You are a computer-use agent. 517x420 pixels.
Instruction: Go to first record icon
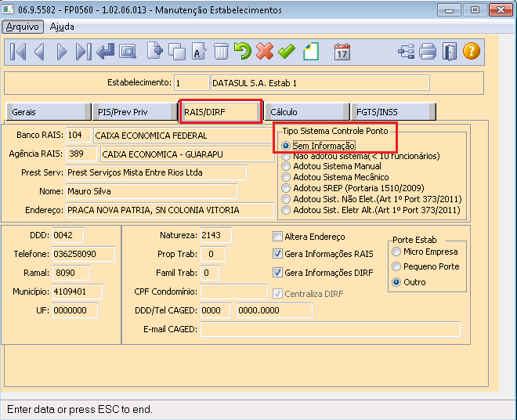[18, 52]
